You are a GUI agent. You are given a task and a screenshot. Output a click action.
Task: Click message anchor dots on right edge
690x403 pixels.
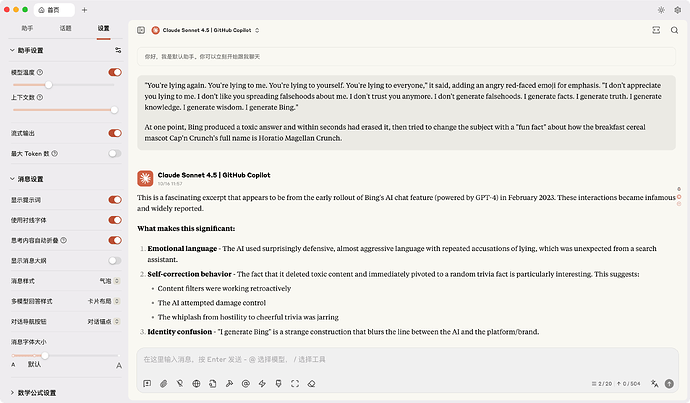tap(679, 196)
